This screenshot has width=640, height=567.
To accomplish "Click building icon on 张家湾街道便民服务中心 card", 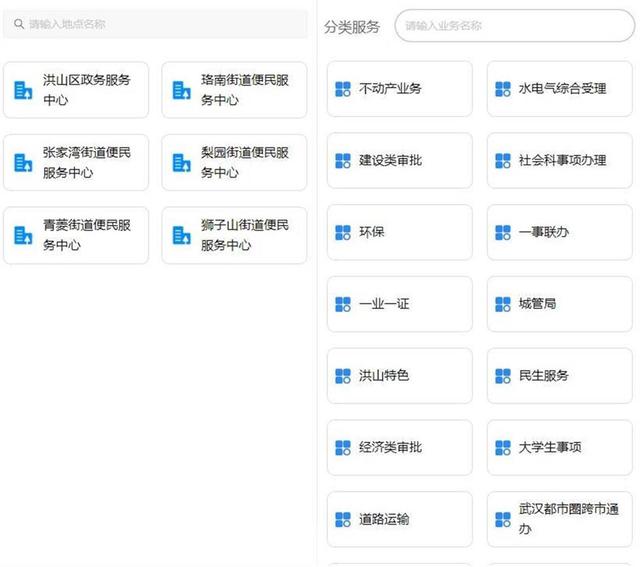I will 23,162.
